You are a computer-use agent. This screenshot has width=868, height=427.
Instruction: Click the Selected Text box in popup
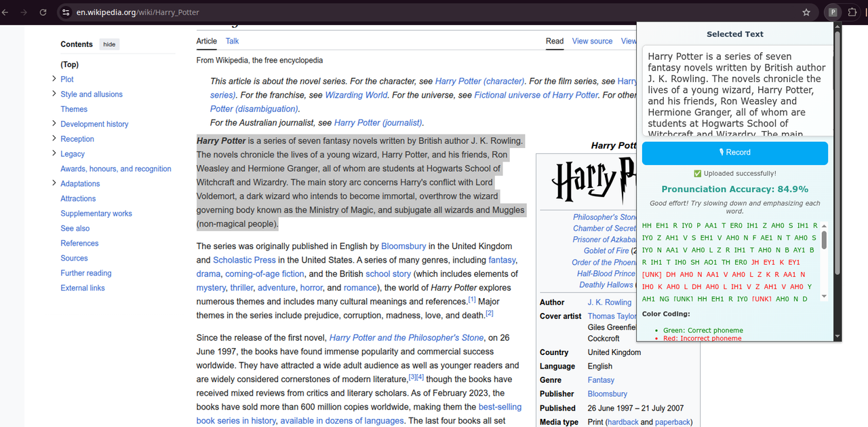737,91
